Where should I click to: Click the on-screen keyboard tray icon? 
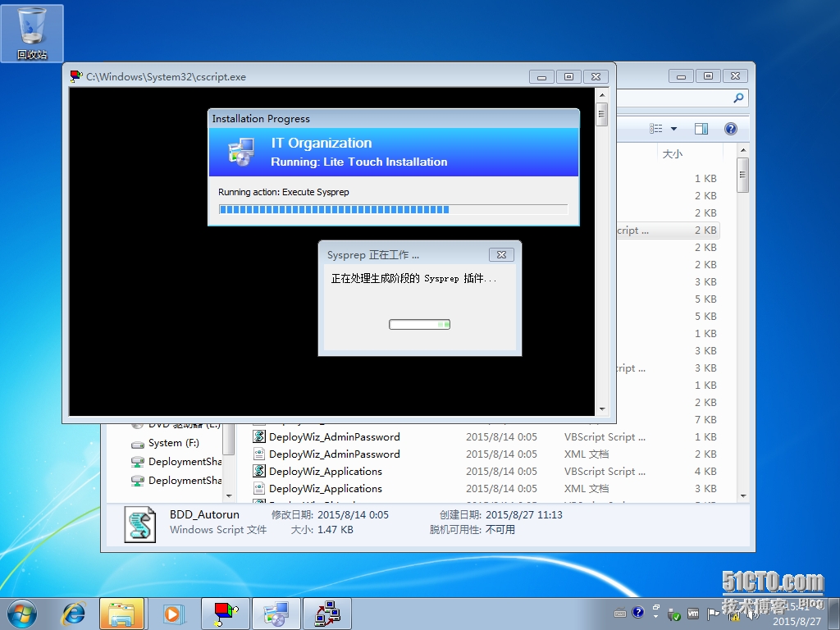[620, 614]
